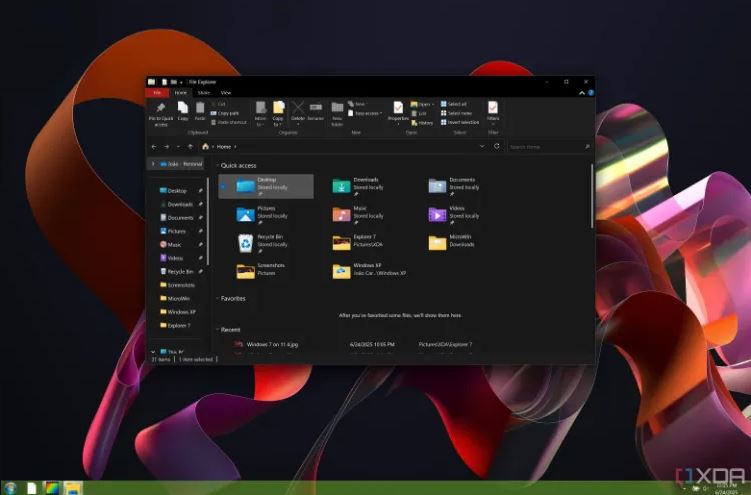Viewport: 751px width, 495px height.
Task: Click the Forward navigation arrow
Action: (166, 146)
